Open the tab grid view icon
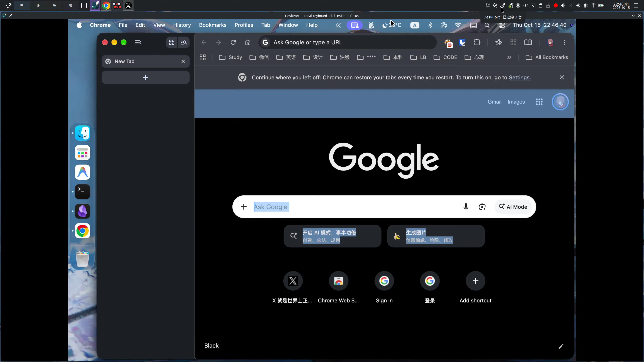 point(172,42)
